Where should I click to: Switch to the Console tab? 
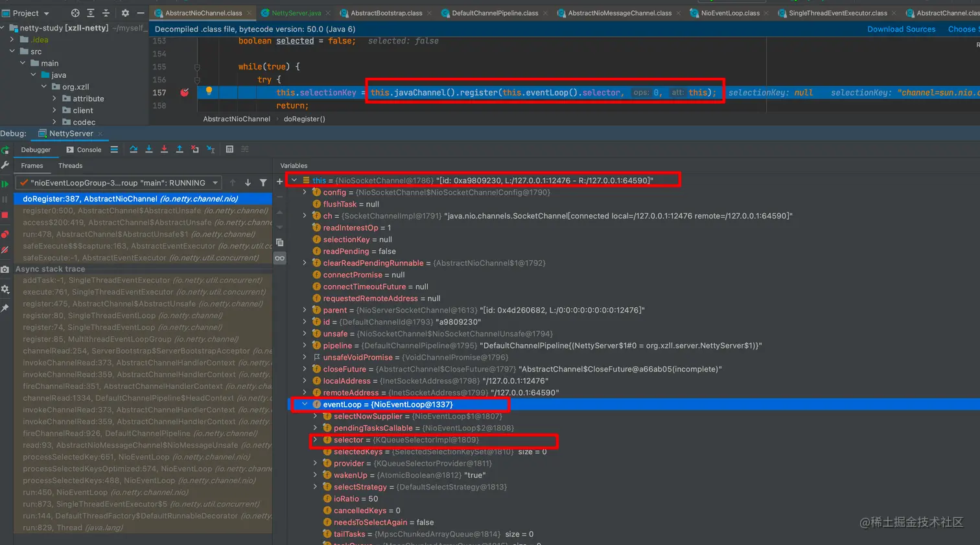pos(84,150)
